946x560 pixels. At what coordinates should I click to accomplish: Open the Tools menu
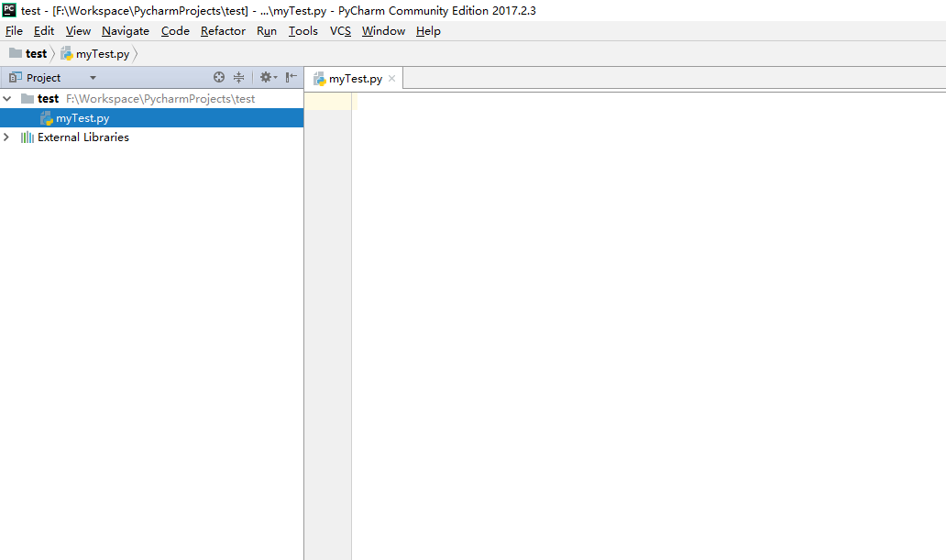click(x=302, y=31)
